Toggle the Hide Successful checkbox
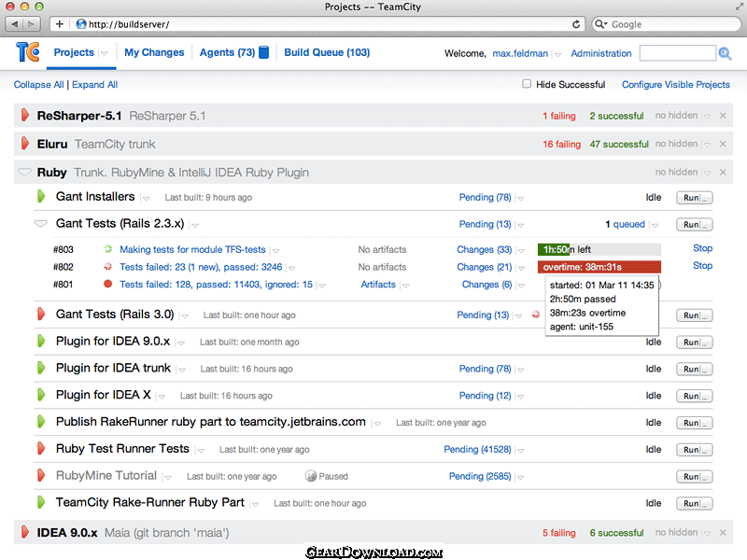Screen dimensions: 747x560 (x=527, y=84)
